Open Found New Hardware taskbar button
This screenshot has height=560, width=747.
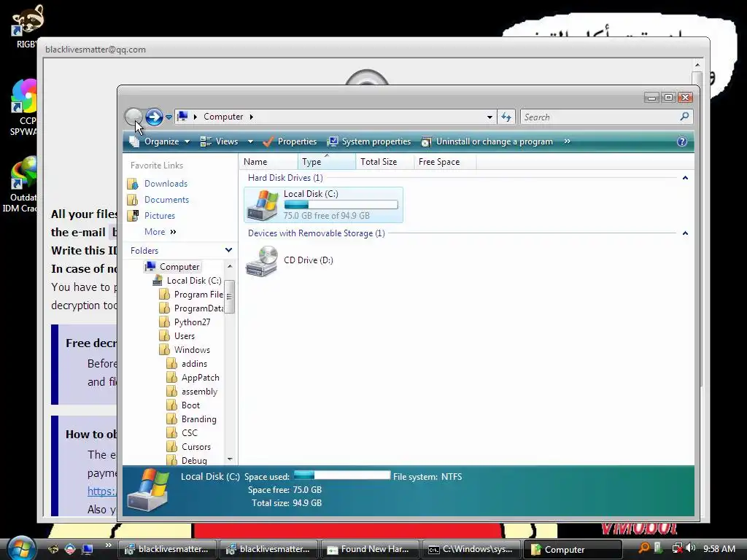click(370, 549)
